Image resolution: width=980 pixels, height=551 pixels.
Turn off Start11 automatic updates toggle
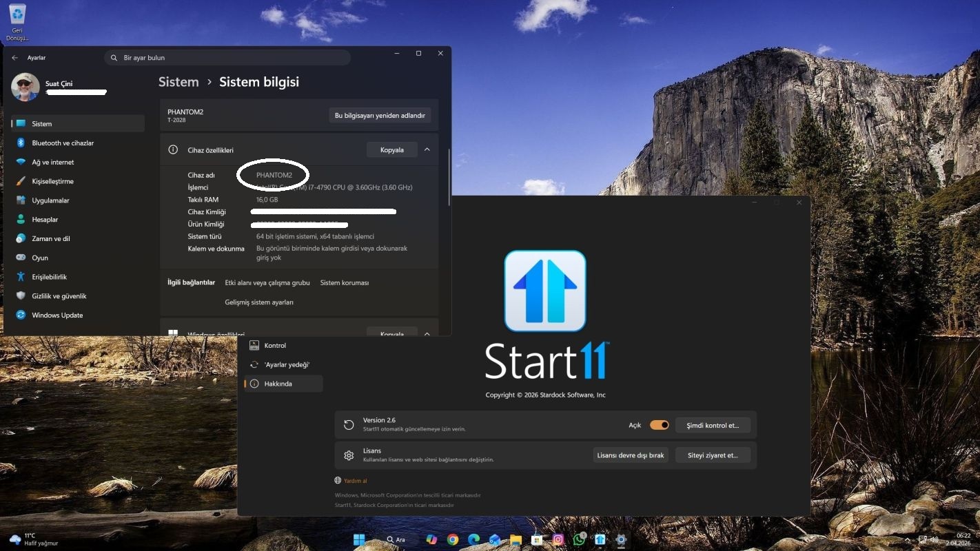(x=659, y=425)
